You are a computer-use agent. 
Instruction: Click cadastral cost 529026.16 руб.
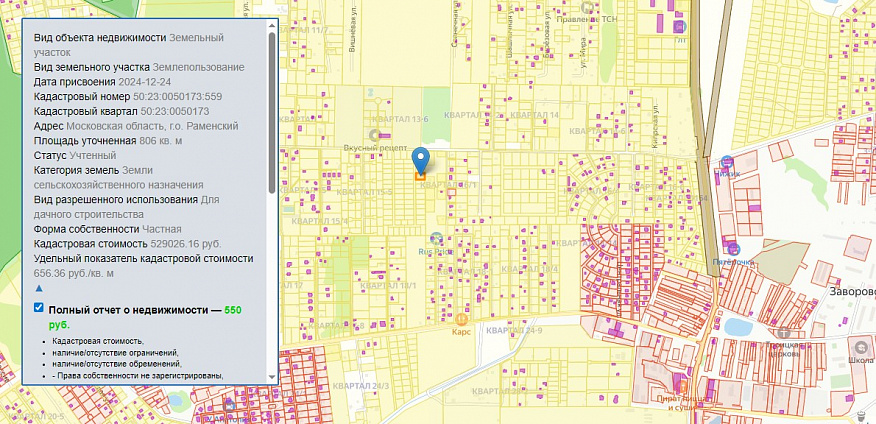(x=186, y=244)
